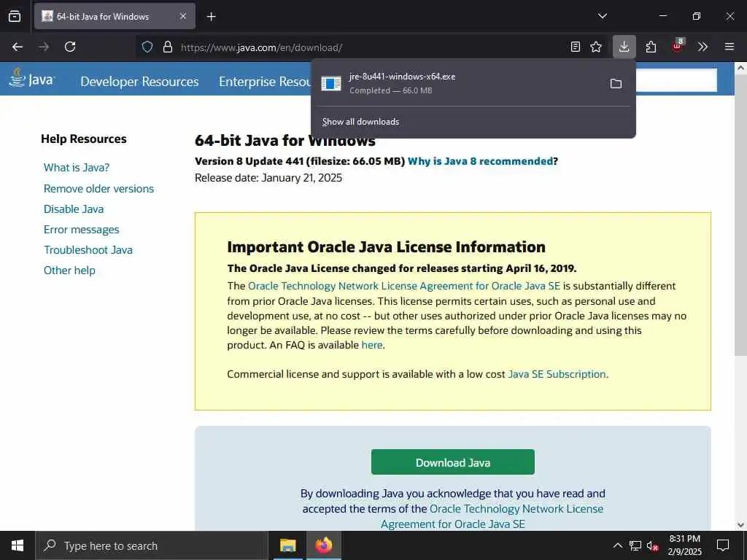This screenshot has height=560, width=747.
Task: Open Oracle Technology Network License Agreement link in yellow box
Action: point(404,286)
